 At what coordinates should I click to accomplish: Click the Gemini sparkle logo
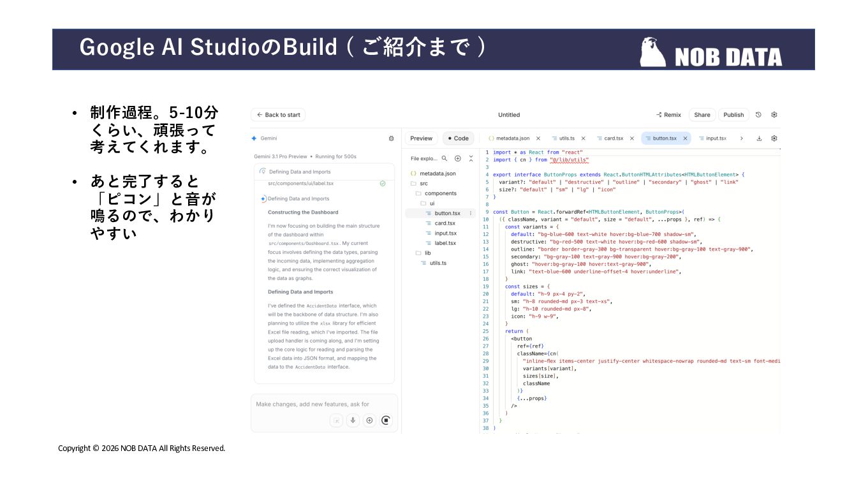[x=254, y=138]
